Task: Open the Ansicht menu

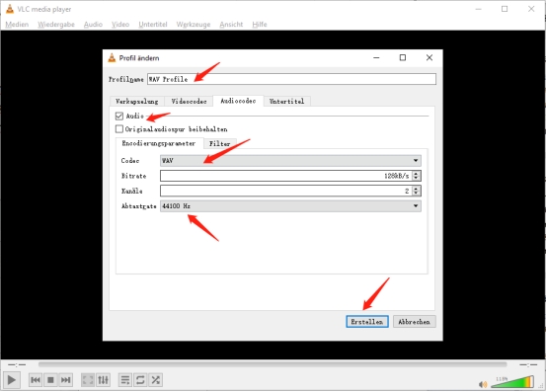Action: coord(231,25)
